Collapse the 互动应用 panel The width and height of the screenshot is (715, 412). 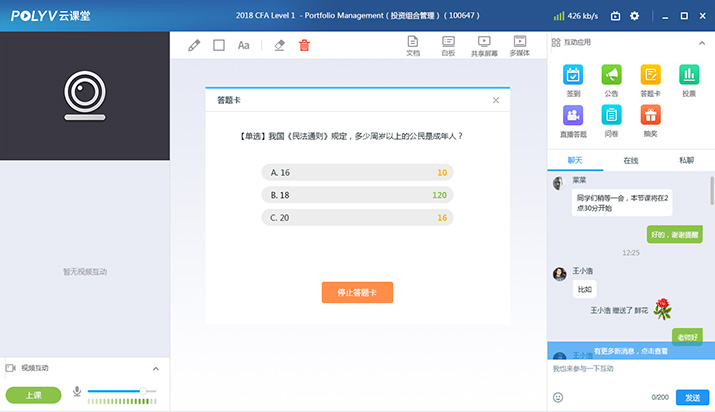(703, 43)
